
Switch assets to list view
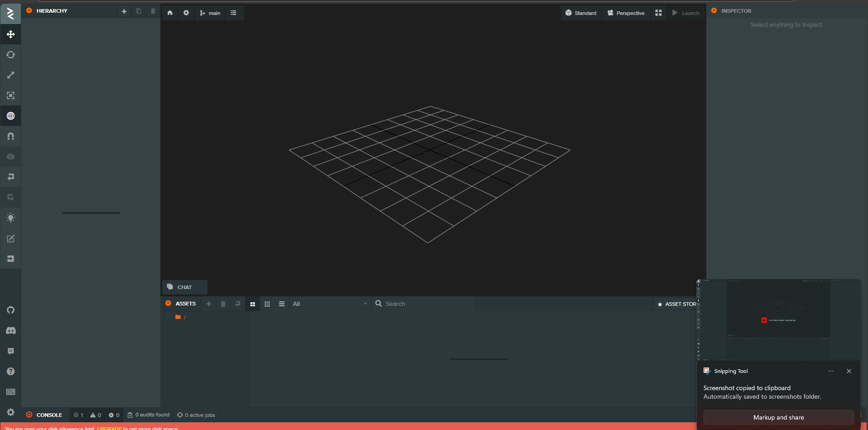[282, 304]
